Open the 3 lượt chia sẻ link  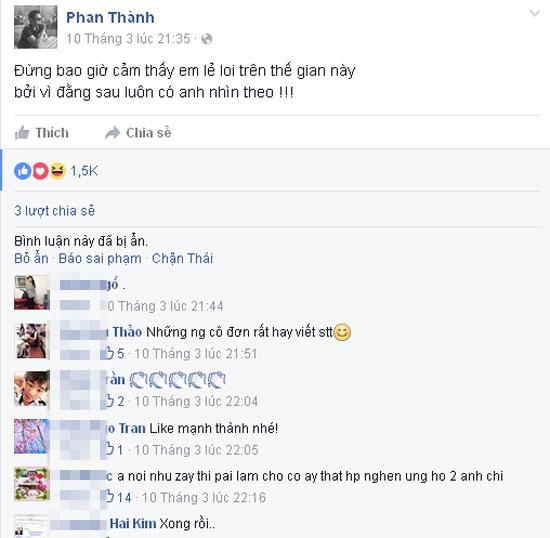54,211
